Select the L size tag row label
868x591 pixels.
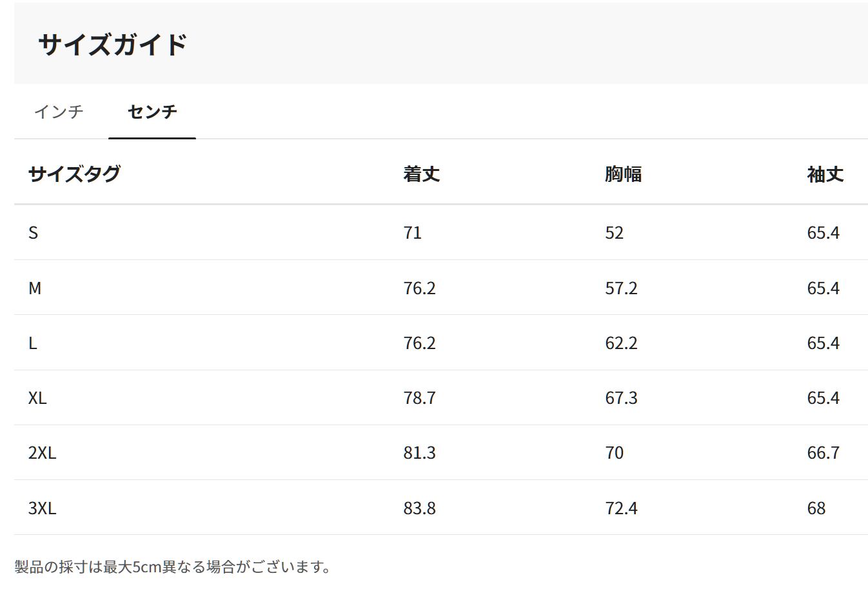pyautogui.click(x=33, y=343)
